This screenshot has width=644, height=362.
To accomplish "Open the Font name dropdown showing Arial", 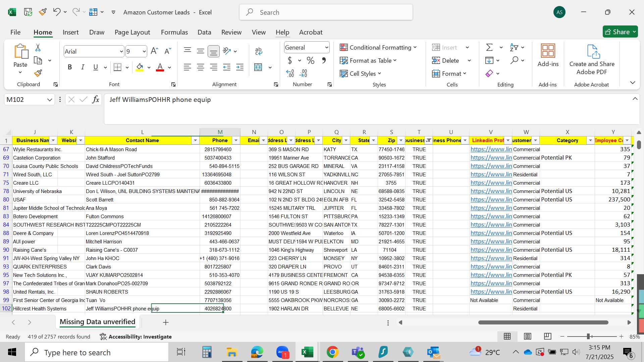I will coord(121,51).
